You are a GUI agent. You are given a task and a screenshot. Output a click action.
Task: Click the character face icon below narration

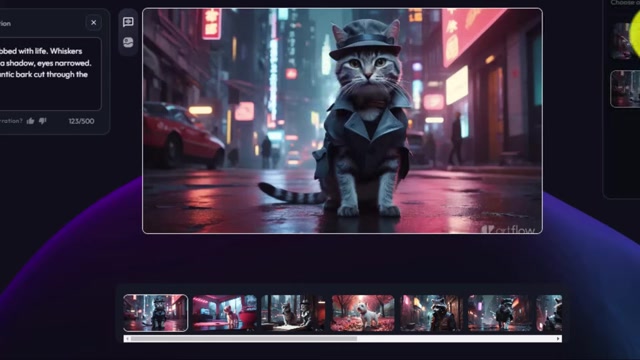[128, 42]
